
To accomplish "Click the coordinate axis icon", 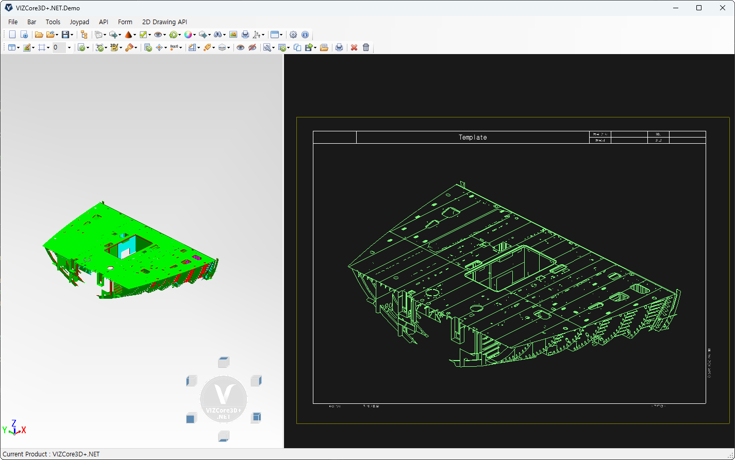I will (256, 34).
